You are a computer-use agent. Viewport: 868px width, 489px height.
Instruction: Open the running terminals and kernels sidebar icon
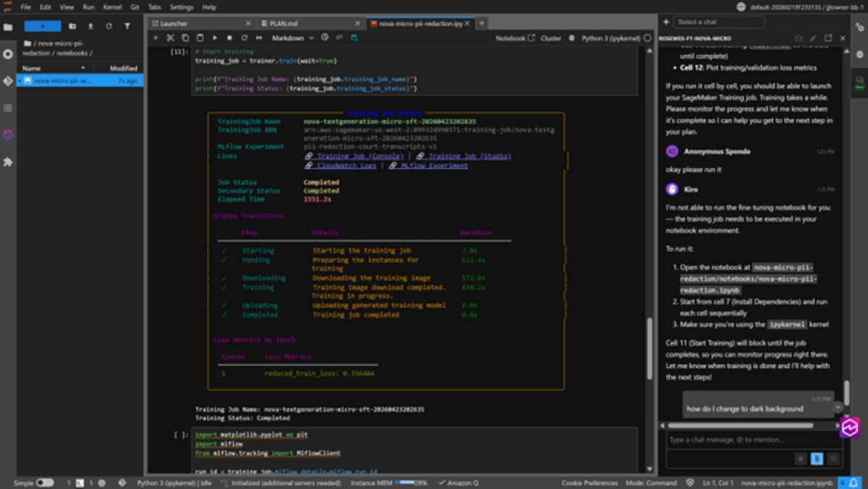[x=8, y=54]
